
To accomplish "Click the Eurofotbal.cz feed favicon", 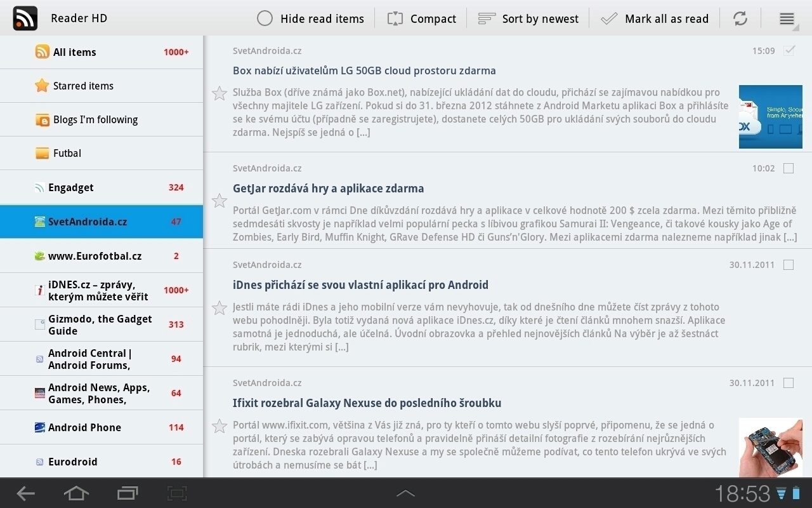I will [39, 256].
